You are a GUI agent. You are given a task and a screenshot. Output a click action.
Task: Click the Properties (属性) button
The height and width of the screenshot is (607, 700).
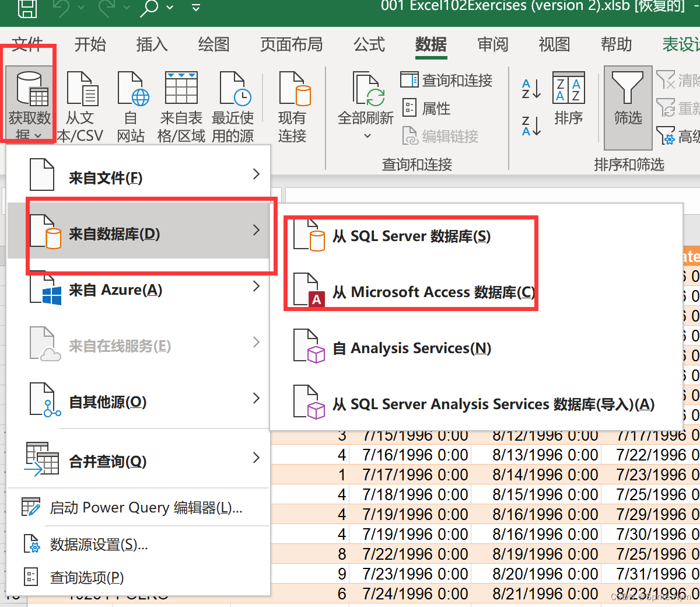427,109
